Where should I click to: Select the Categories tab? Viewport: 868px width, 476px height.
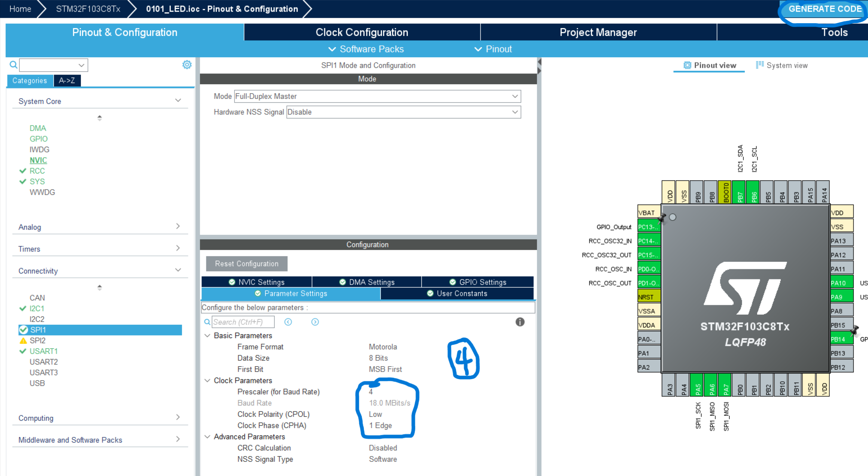pyautogui.click(x=30, y=81)
